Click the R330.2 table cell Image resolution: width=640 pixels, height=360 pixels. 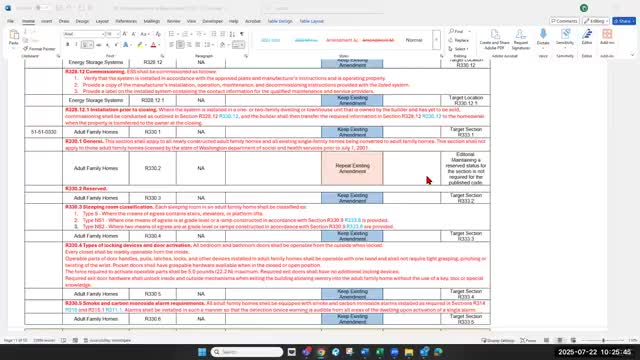(153, 168)
